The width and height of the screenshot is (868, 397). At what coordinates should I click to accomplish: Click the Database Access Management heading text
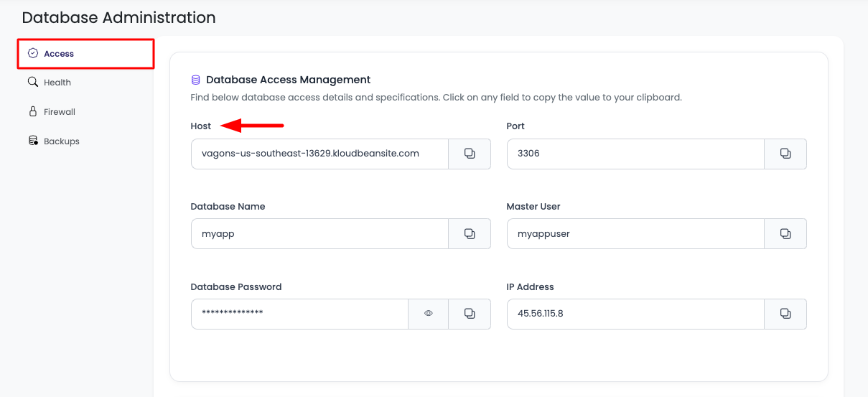click(x=288, y=80)
